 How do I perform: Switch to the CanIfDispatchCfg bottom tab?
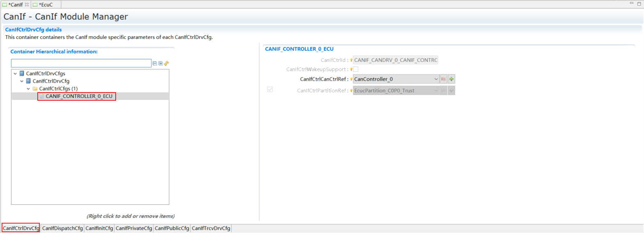[62, 228]
